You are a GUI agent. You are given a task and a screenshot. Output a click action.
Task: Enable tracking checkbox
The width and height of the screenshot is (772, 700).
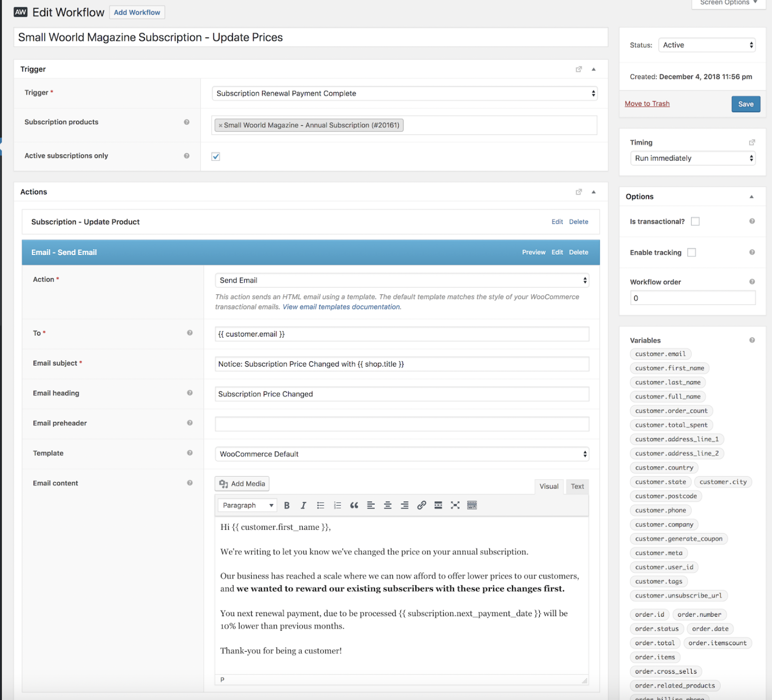tap(692, 253)
